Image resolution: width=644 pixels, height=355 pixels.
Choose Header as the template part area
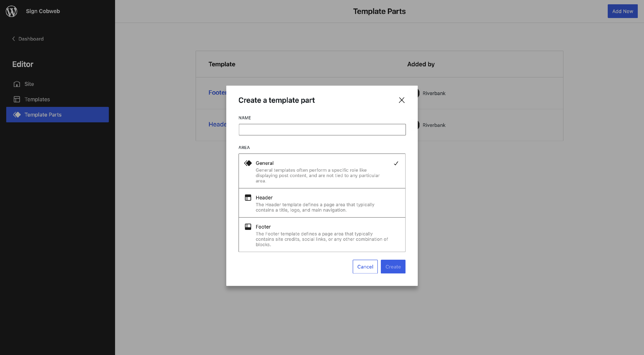(322, 203)
